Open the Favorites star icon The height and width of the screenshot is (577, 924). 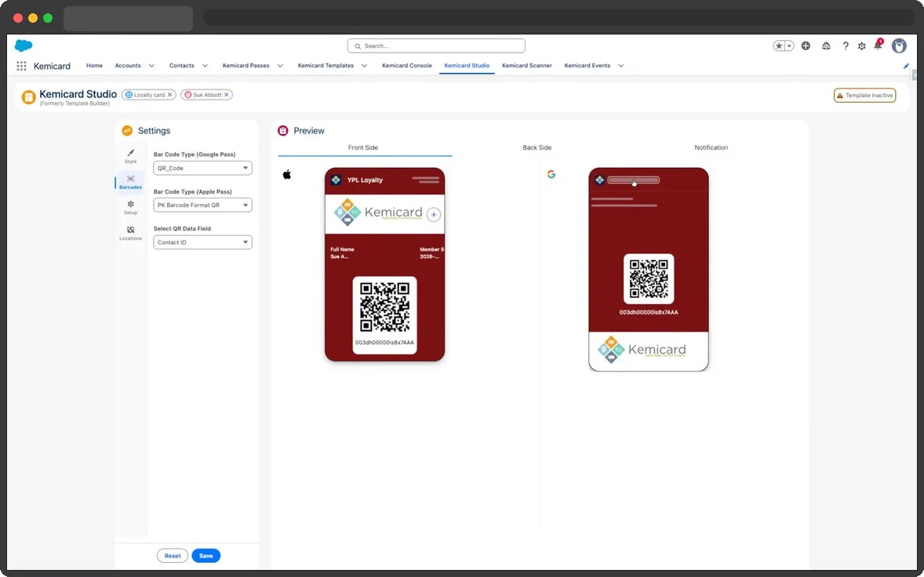point(778,46)
